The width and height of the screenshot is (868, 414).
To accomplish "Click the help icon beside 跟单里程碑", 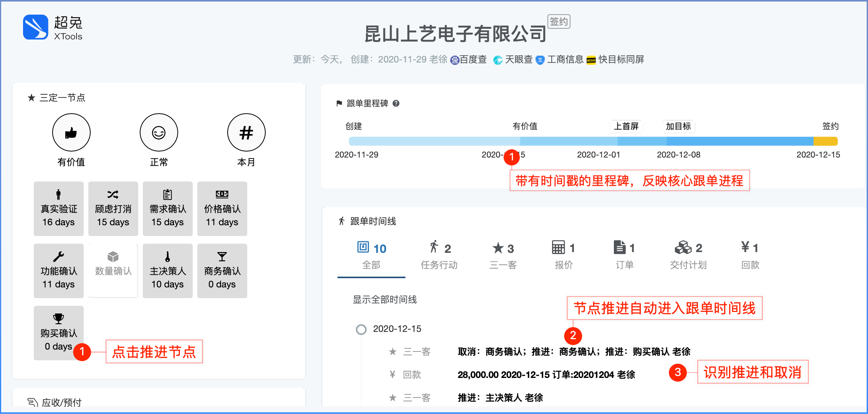I will click(396, 103).
